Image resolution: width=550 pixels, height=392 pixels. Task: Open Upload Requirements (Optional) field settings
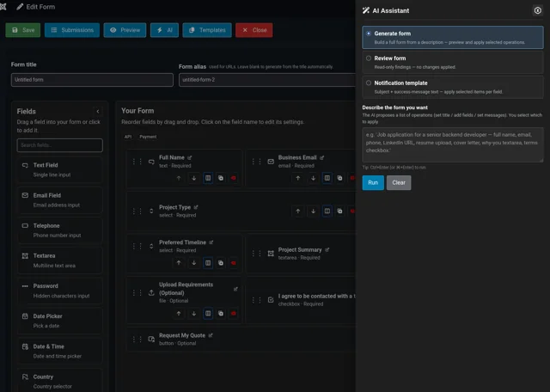186,289
